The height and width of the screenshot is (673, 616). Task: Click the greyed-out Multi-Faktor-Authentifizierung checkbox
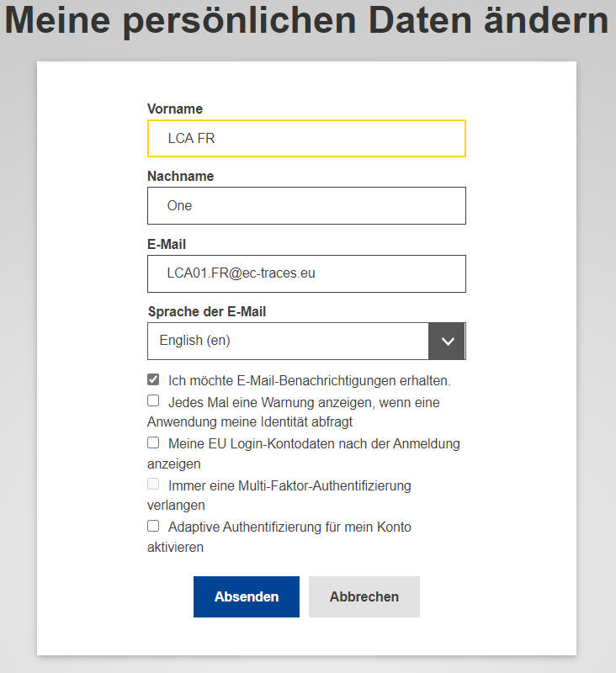pos(153,485)
